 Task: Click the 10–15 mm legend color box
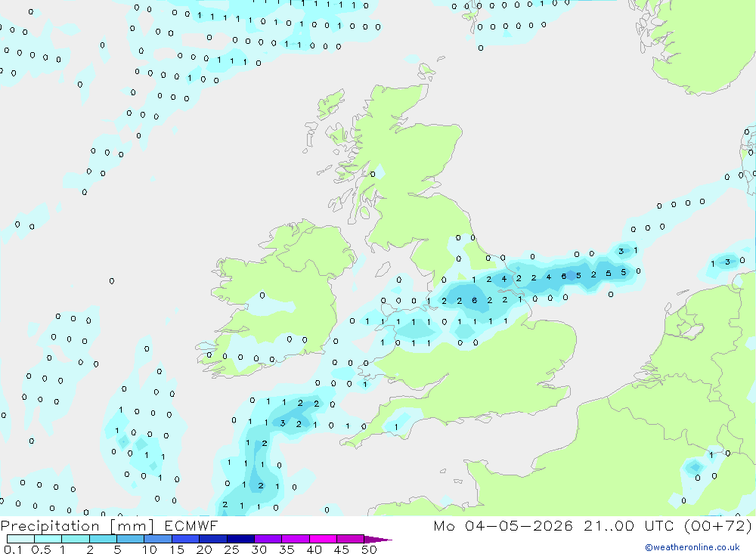coord(158,539)
